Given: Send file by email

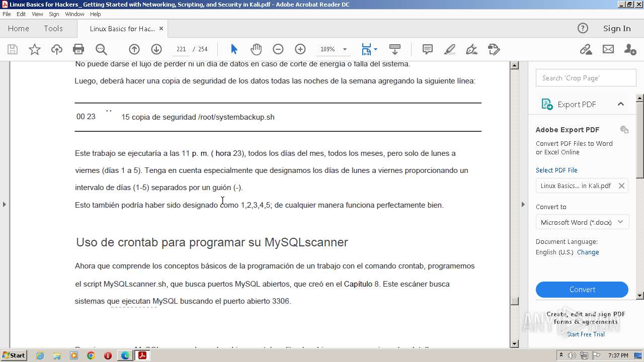Looking at the screenshot, I should pyautogui.click(x=608, y=49).
